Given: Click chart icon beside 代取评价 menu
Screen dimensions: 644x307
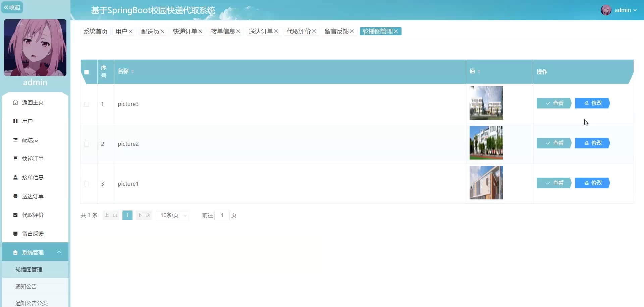Looking at the screenshot, I should (x=15, y=215).
